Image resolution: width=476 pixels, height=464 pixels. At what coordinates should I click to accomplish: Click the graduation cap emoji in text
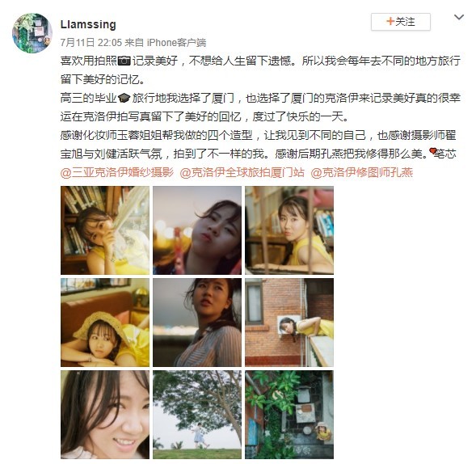[124, 98]
